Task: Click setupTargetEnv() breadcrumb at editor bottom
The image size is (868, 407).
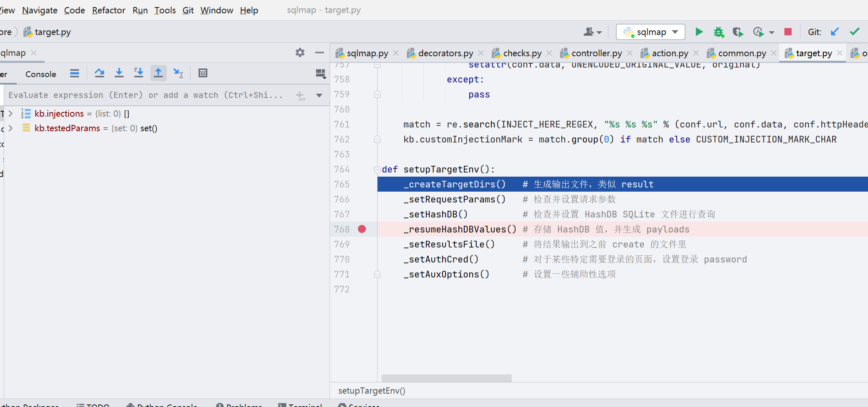Action: (x=372, y=391)
